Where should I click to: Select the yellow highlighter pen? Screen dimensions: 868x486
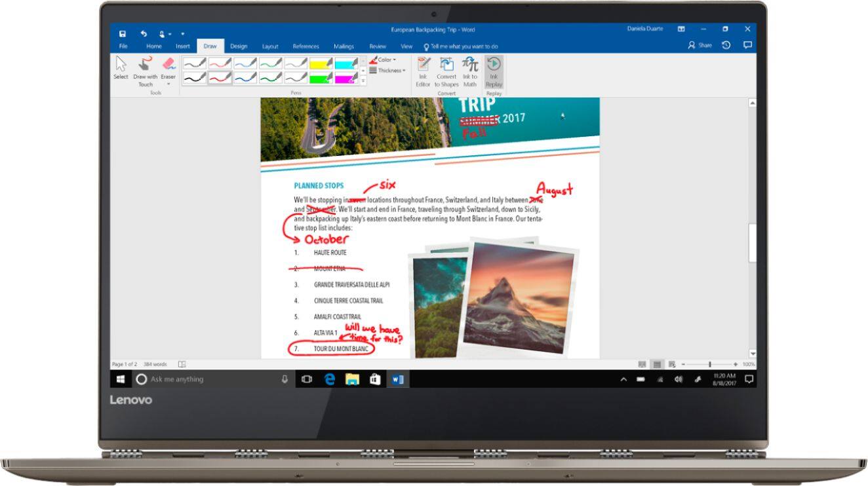tap(321, 64)
